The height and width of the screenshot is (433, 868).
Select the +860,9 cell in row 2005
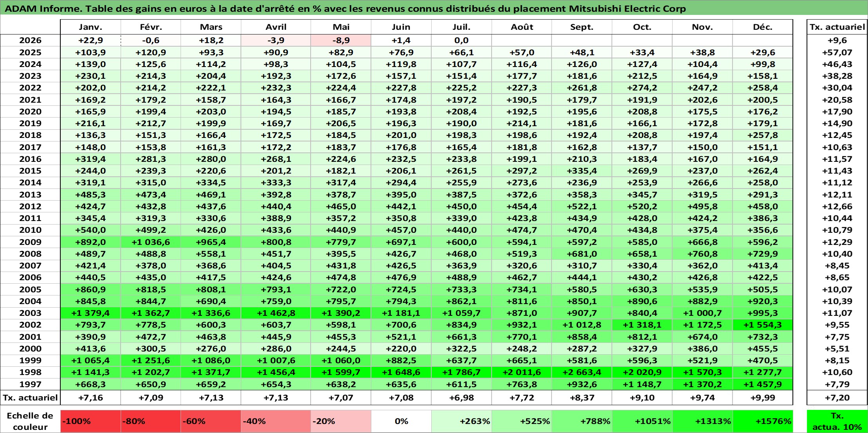point(90,290)
